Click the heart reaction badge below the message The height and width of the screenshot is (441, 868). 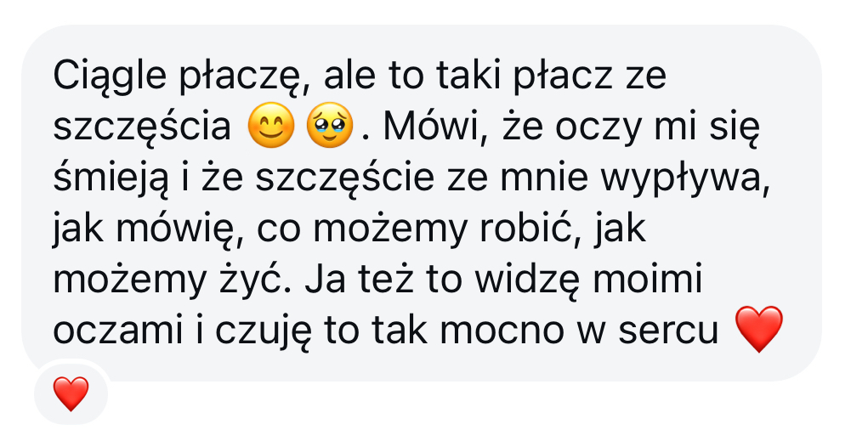click(71, 393)
